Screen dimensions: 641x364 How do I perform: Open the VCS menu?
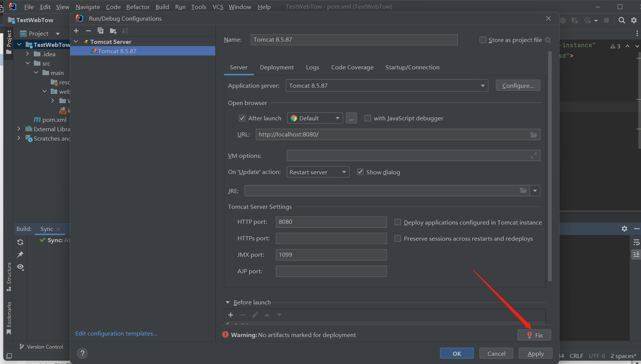click(218, 7)
